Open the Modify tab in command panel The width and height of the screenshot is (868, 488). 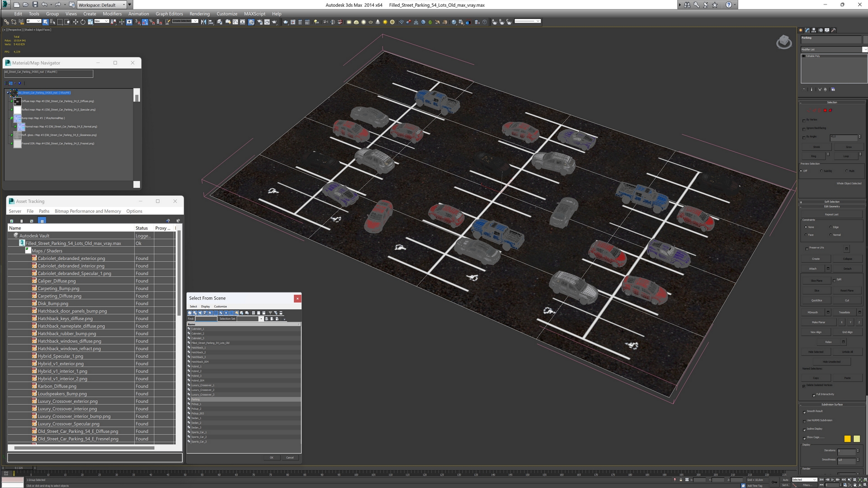tap(807, 30)
